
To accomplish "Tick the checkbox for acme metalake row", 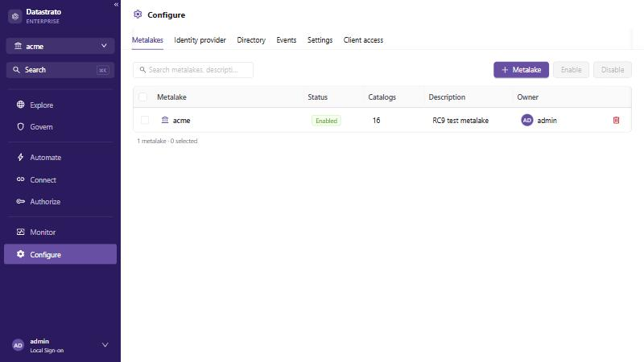I will click(x=145, y=120).
